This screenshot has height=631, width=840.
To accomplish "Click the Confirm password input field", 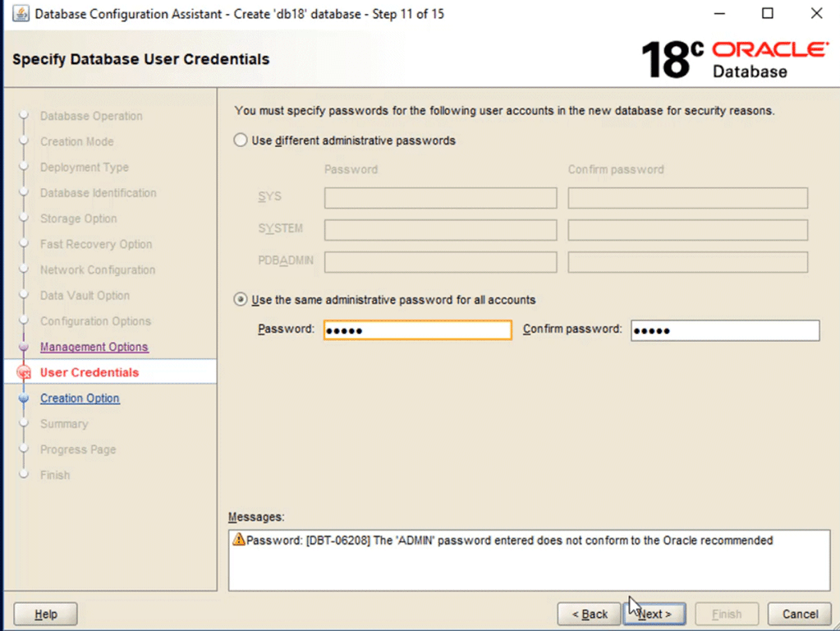I will point(725,330).
